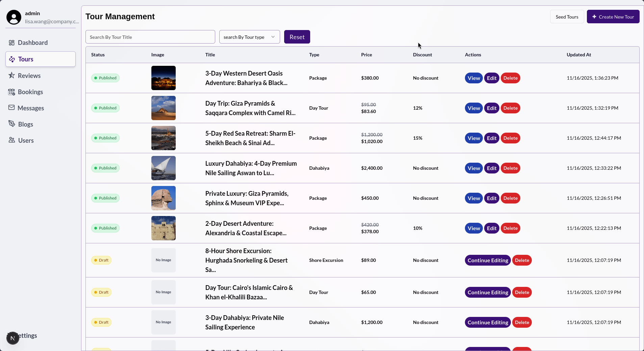The width and height of the screenshot is (644, 351).
Task: Open the Sphinx thumbnail image
Action: click(164, 198)
